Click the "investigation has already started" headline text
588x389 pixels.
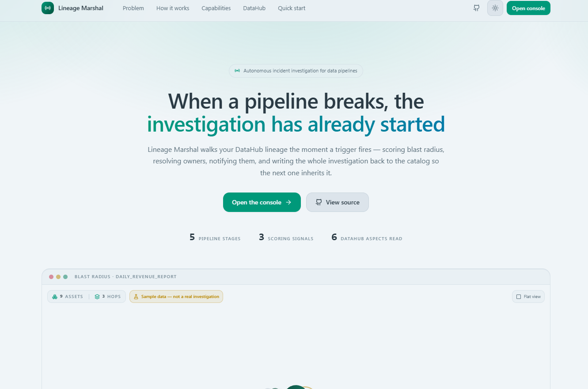pyautogui.click(x=296, y=125)
